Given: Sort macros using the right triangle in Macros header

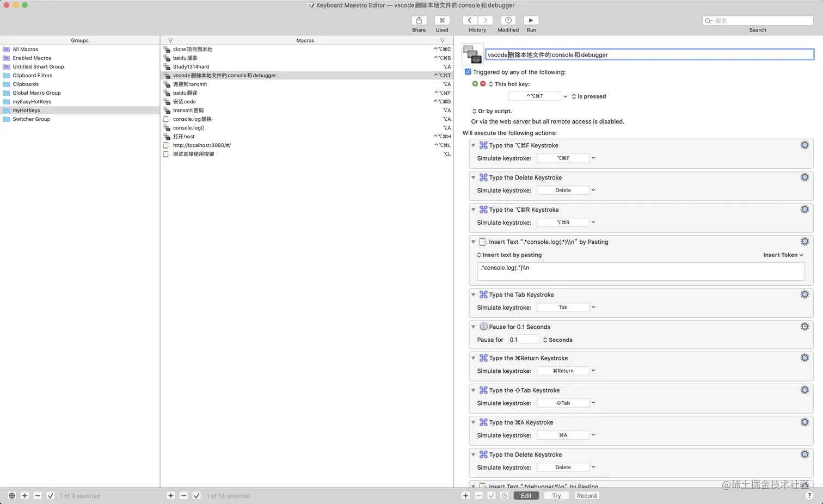Looking at the screenshot, I should [x=442, y=40].
